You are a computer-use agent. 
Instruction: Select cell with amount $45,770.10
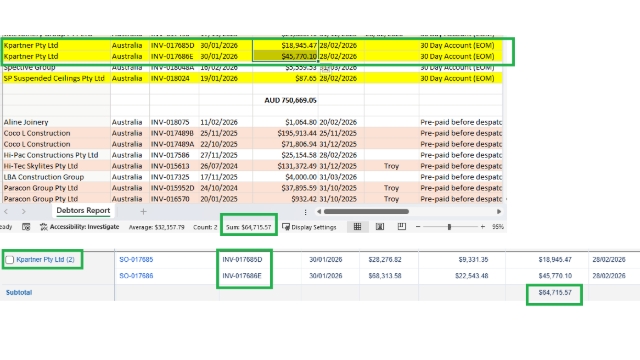(x=285, y=56)
